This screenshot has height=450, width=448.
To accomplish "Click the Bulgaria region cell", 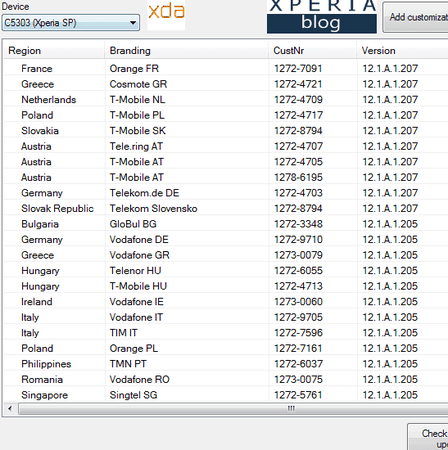I will pyautogui.click(x=40, y=224).
